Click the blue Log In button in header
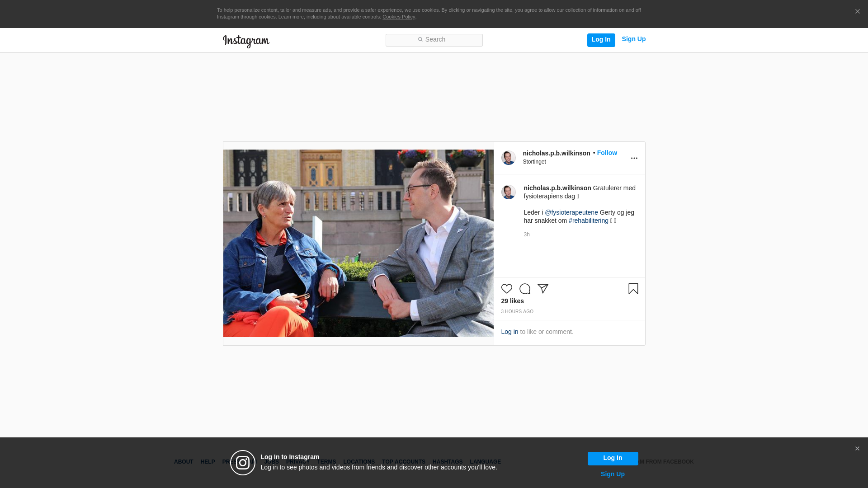 [601, 40]
